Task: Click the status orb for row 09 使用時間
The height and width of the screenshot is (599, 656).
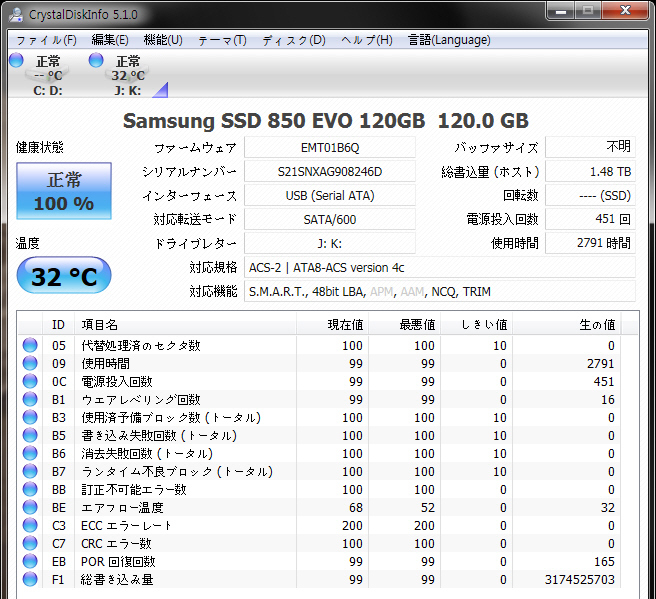Action: [x=30, y=363]
